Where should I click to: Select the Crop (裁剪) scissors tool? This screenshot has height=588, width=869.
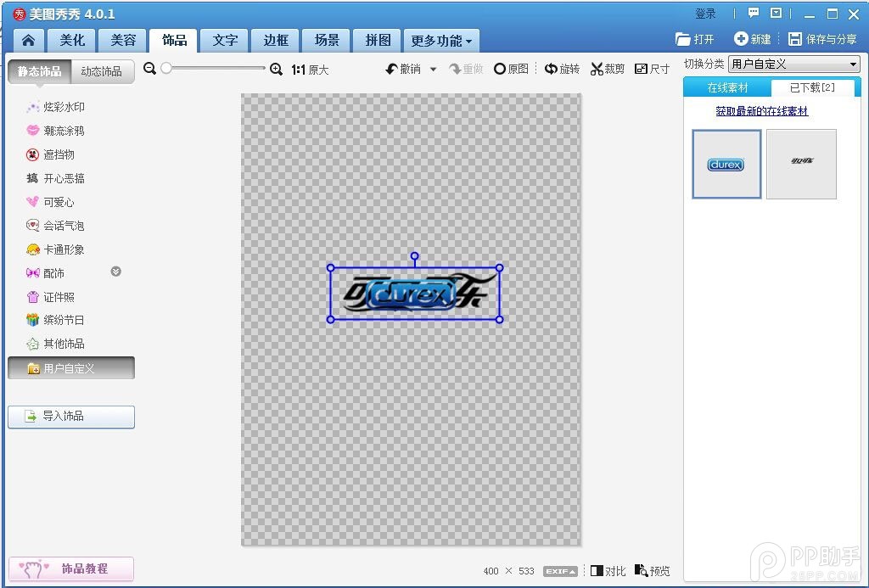pyautogui.click(x=607, y=69)
